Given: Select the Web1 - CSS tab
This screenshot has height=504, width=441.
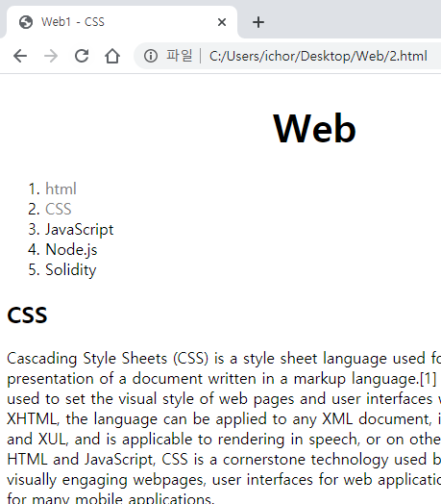Looking at the screenshot, I should pos(121,22).
